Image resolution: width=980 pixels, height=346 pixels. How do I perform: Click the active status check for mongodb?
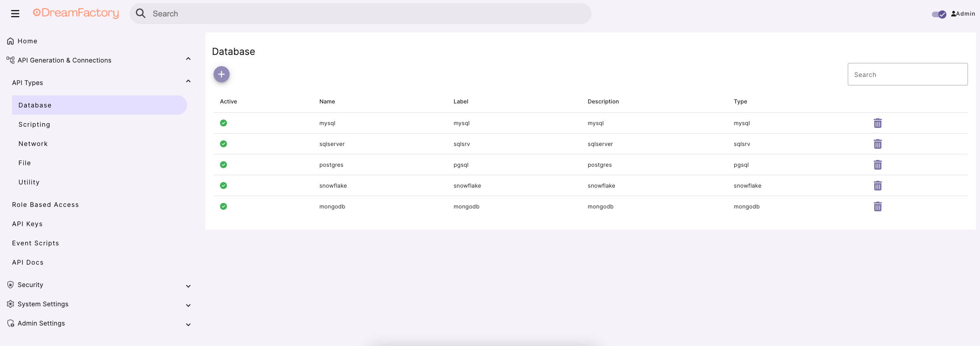pyautogui.click(x=224, y=206)
